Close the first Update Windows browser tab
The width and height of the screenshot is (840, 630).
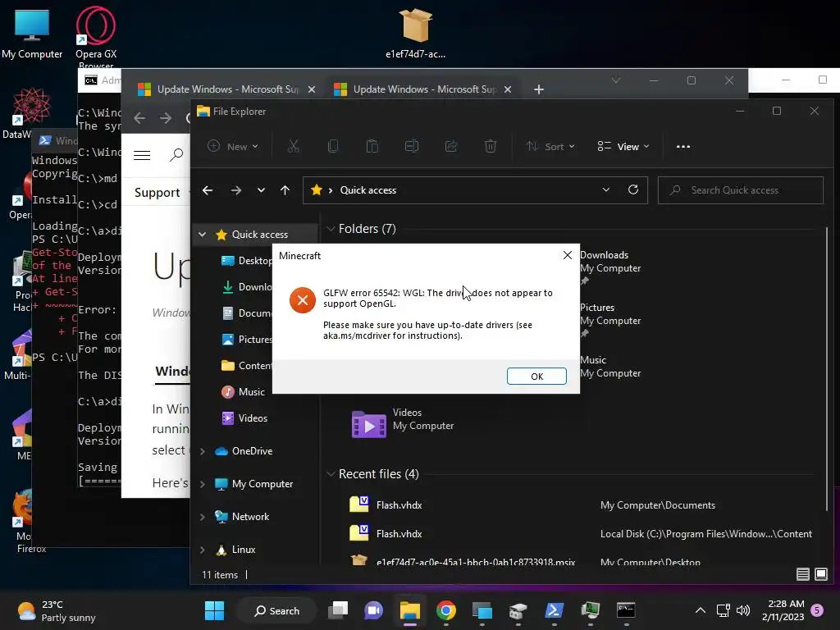pyautogui.click(x=311, y=89)
